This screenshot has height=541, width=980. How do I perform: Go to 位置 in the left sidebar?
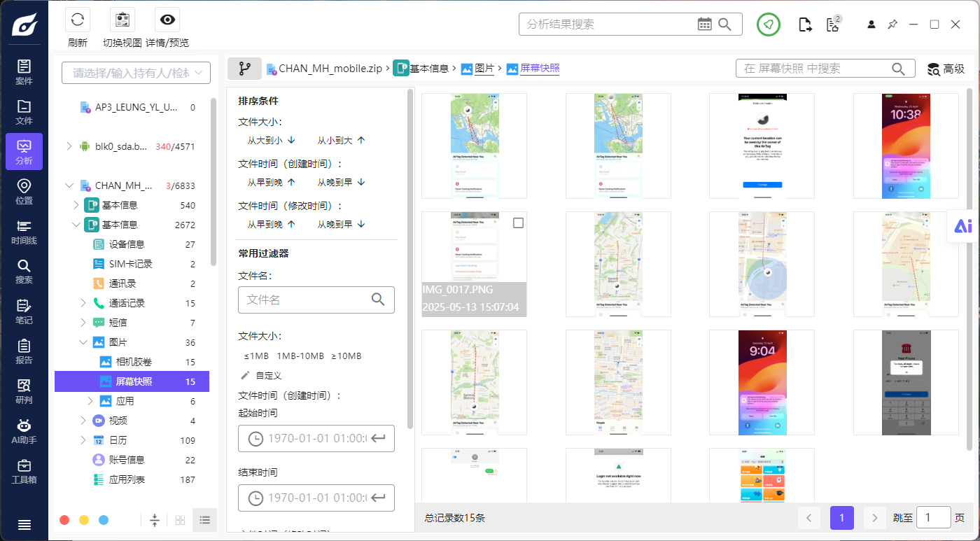(x=24, y=191)
